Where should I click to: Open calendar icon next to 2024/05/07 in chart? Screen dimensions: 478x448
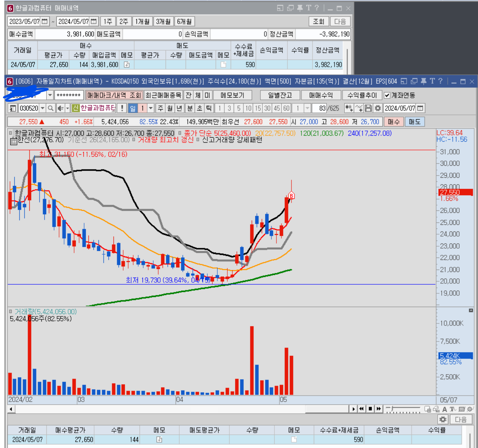(x=420, y=108)
